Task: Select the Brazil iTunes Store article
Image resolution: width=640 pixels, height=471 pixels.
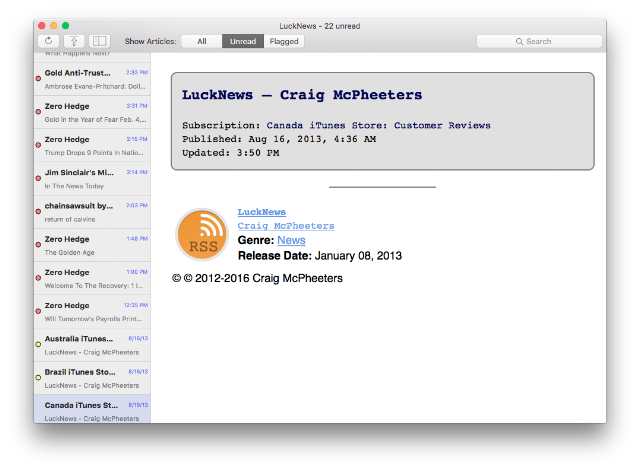Action: (x=92, y=378)
